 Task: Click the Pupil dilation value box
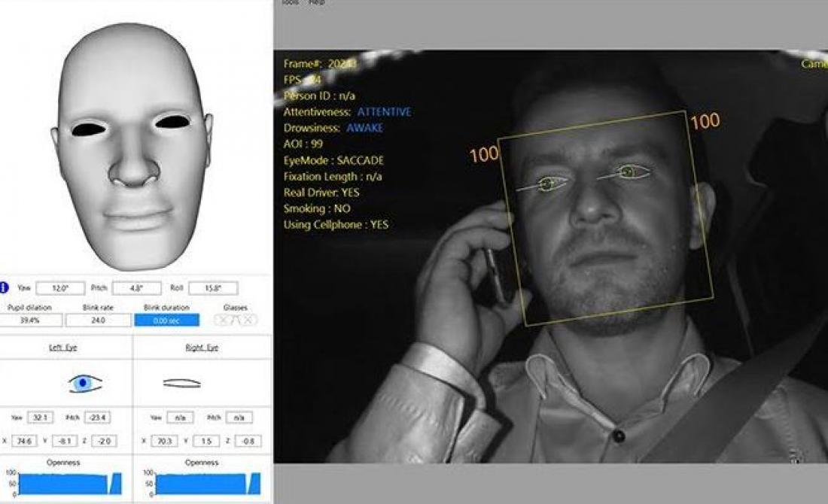tap(31, 320)
